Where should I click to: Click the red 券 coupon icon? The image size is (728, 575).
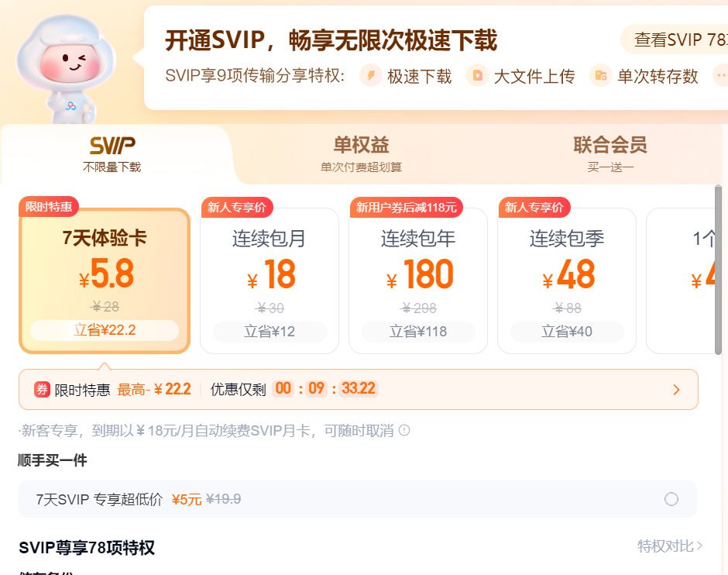click(42, 389)
